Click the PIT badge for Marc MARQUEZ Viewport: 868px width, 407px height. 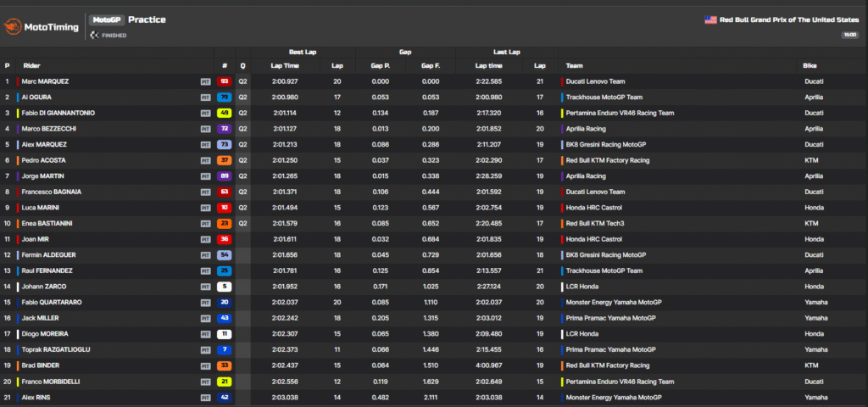click(x=205, y=82)
